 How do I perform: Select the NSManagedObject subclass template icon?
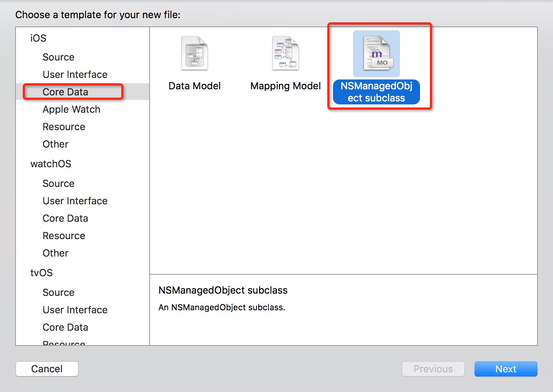[376, 53]
